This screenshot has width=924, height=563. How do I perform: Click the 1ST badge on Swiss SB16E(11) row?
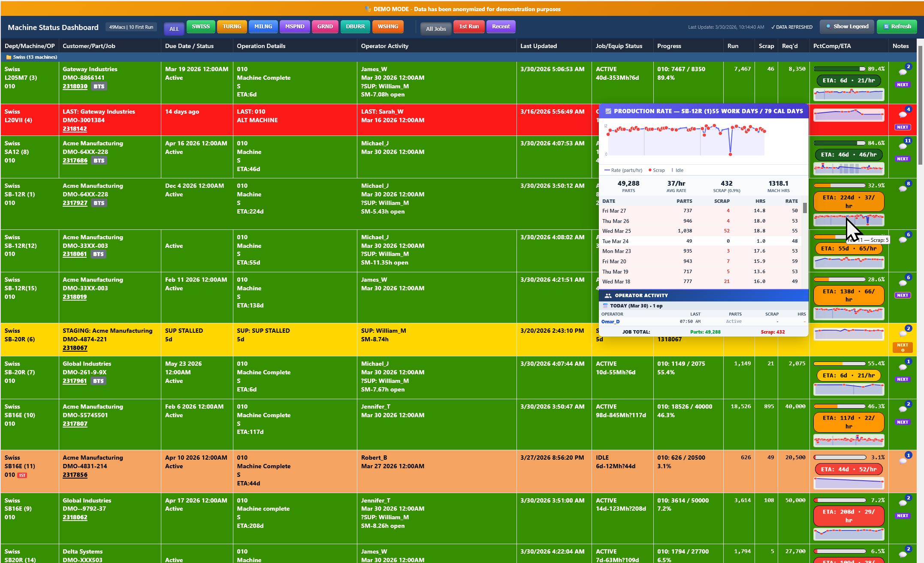(x=22, y=475)
